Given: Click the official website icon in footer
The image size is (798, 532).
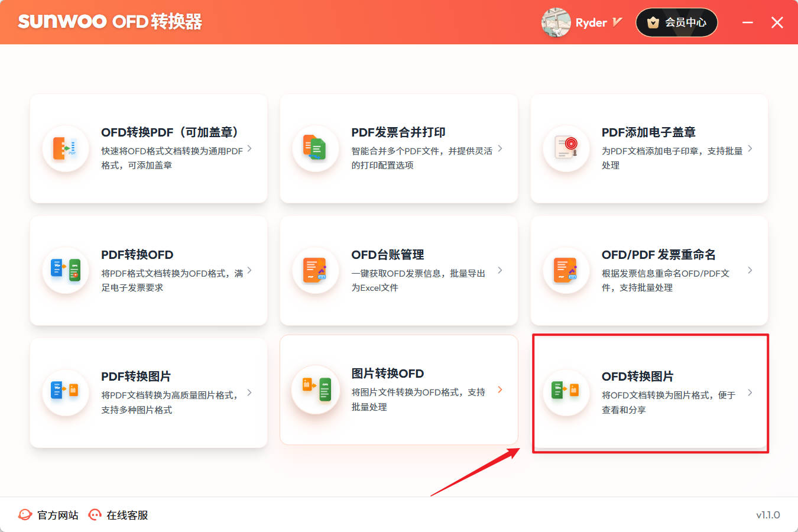Looking at the screenshot, I should 25,515.
